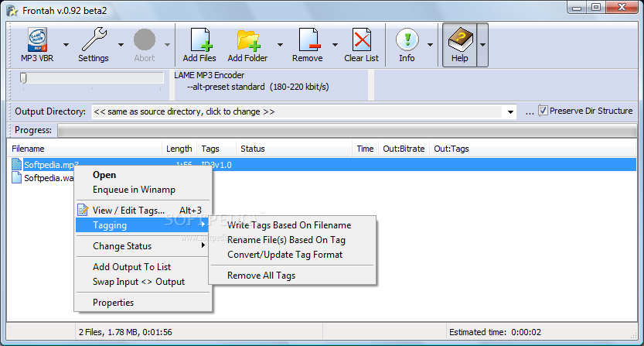Click the browse output directory ellipsis button
Viewport: 644px width, 346px height.
[x=530, y=112]
